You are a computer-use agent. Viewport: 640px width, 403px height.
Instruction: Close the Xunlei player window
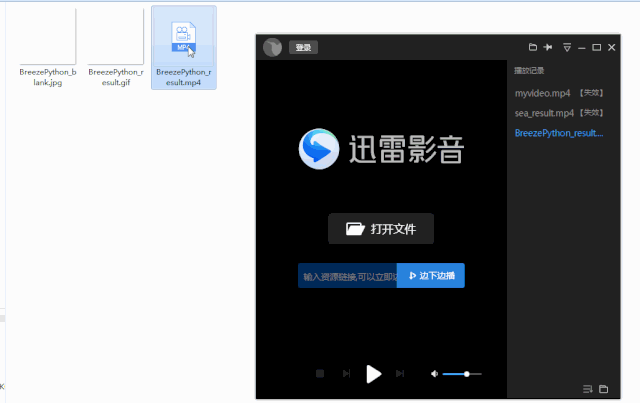[x=611, y=47]
